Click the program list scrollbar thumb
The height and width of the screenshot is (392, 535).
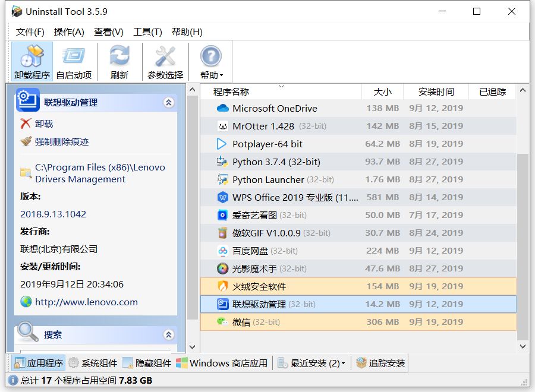coord(523,247)
